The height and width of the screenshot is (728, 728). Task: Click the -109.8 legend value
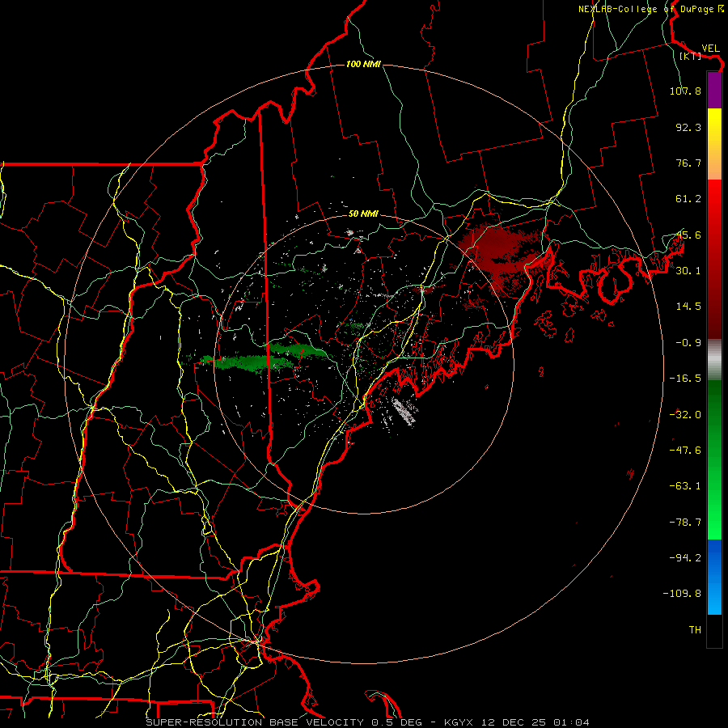click(x=682, y=594)
